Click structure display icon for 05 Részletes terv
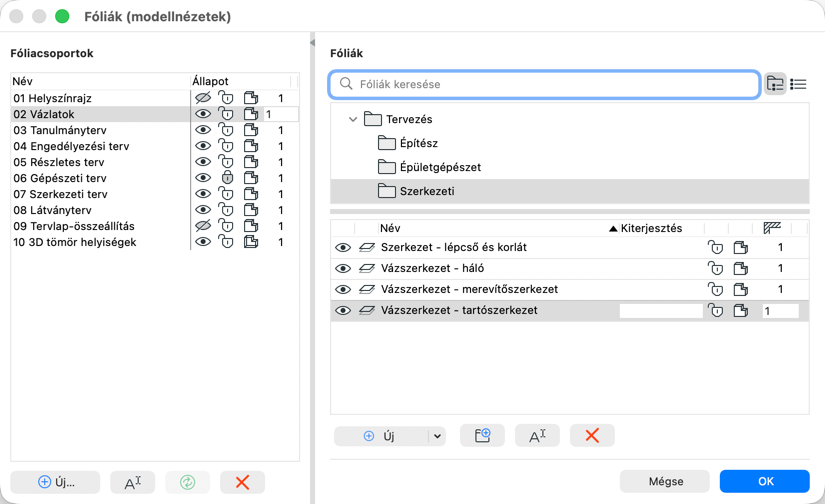The height and width of the screenshot is (504, 825). 251,162
